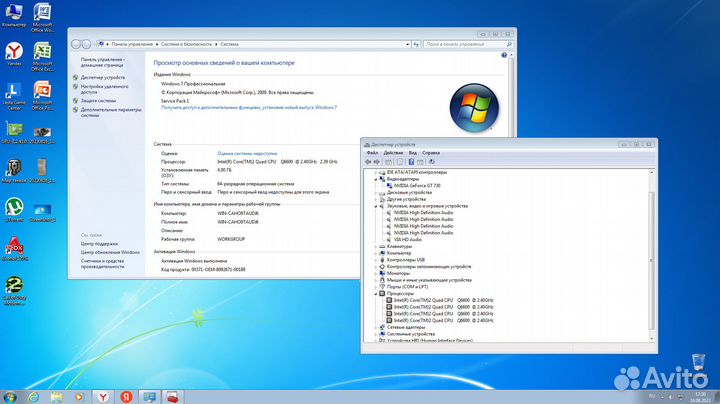Open the Call of Duty desktop shortcut
The image size is (720, 404).
click(14, 291)
